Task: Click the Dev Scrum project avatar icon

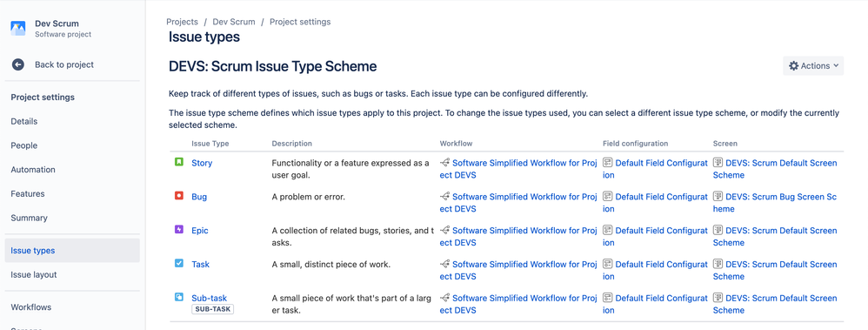Action: (18, 28)
